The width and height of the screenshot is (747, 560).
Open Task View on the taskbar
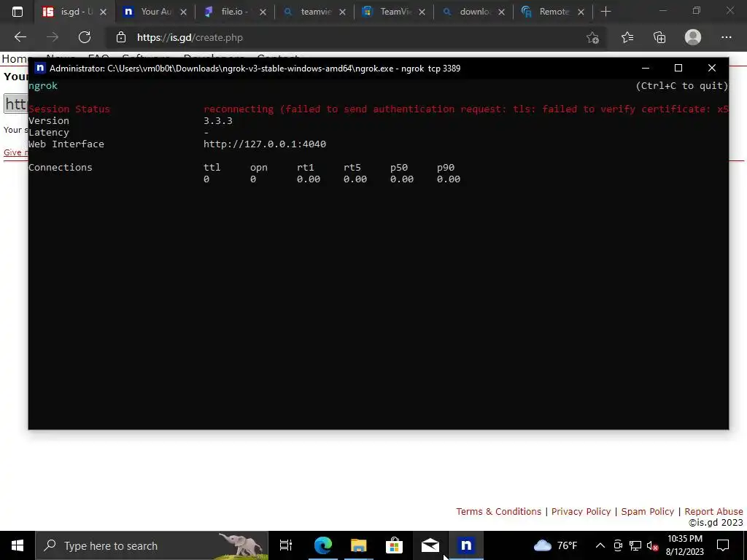(x=286, y=545)
